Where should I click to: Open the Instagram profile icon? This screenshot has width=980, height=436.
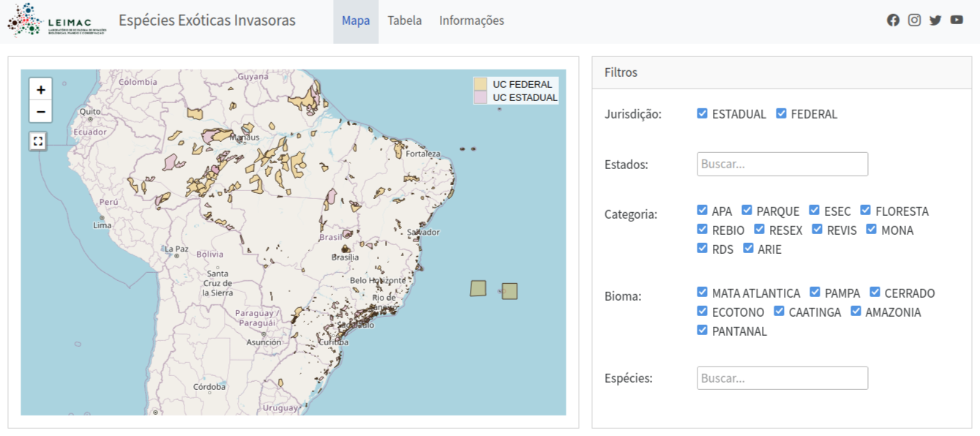(914, 20)
